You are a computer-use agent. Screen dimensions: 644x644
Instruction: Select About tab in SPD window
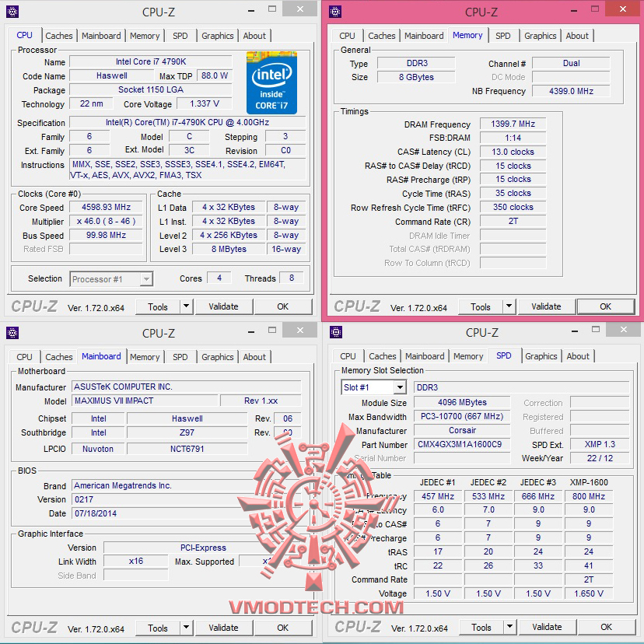tap(578, 356)
